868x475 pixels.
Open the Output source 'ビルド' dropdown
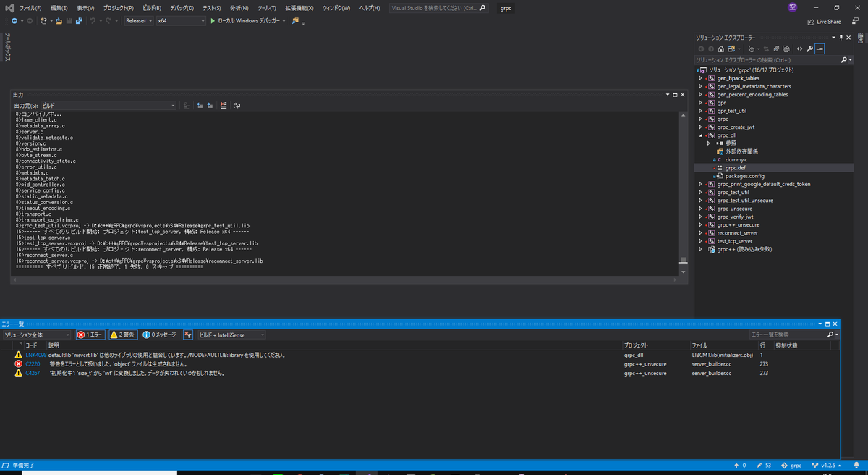pyautogui.click(x=109, y=106)
